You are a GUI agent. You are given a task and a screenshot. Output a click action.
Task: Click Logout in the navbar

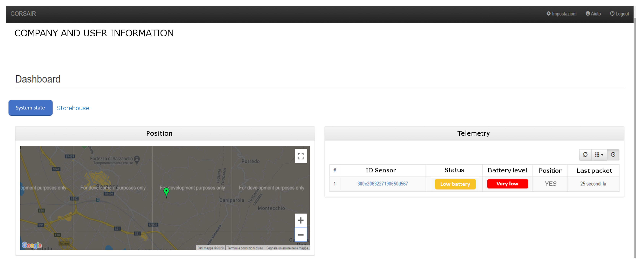coord(619,14)
